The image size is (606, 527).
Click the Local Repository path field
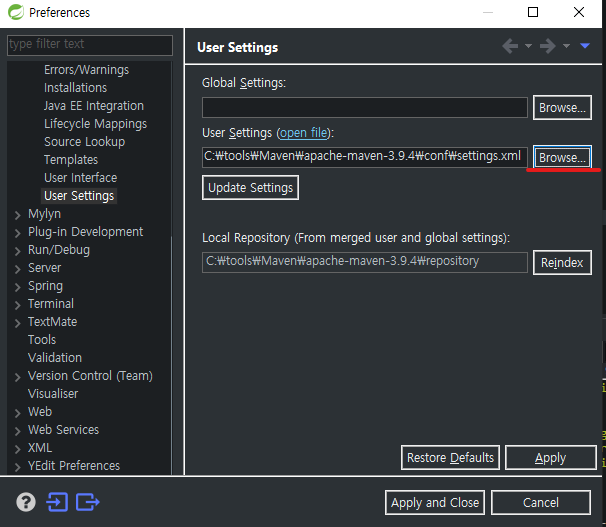(364, 262)
